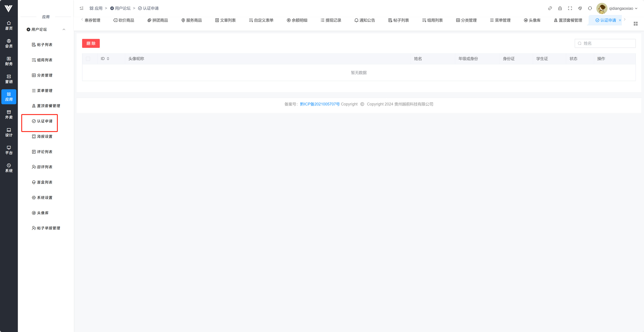Toggle fullscreen mode icon
This screenshot has width=644, height=332.
coord(570,8)
